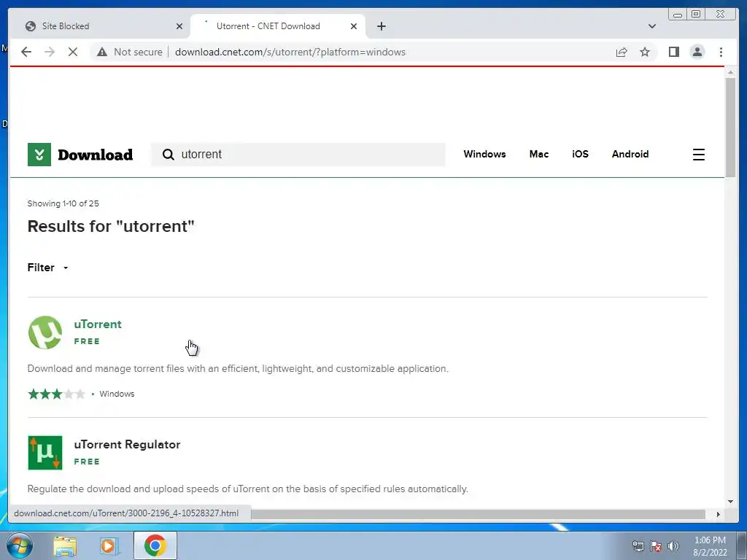Focus the utorrent search field
Image resolution: width=747 pixels, height=560 pixels.
298,155
